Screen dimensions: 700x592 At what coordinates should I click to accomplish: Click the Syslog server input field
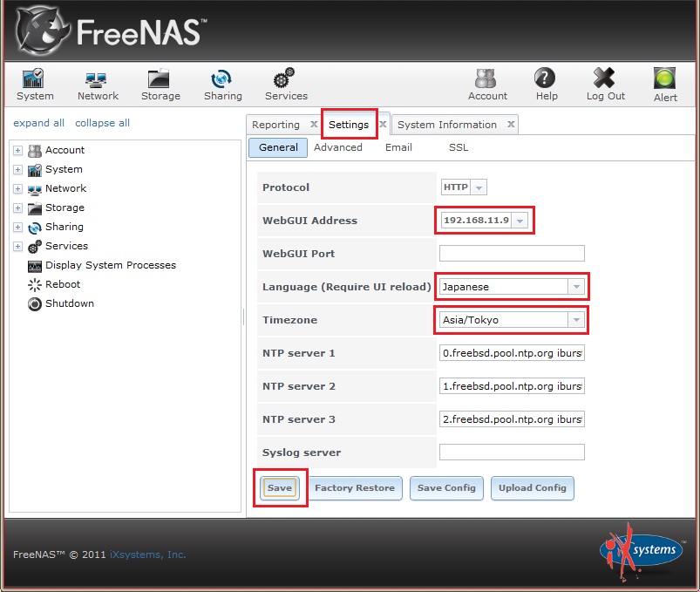(512, 452)
